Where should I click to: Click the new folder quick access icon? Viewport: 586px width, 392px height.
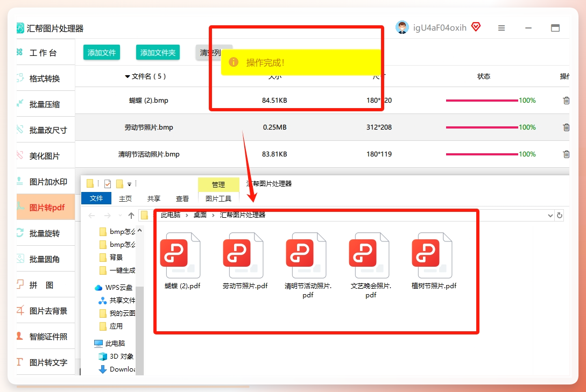119,184
